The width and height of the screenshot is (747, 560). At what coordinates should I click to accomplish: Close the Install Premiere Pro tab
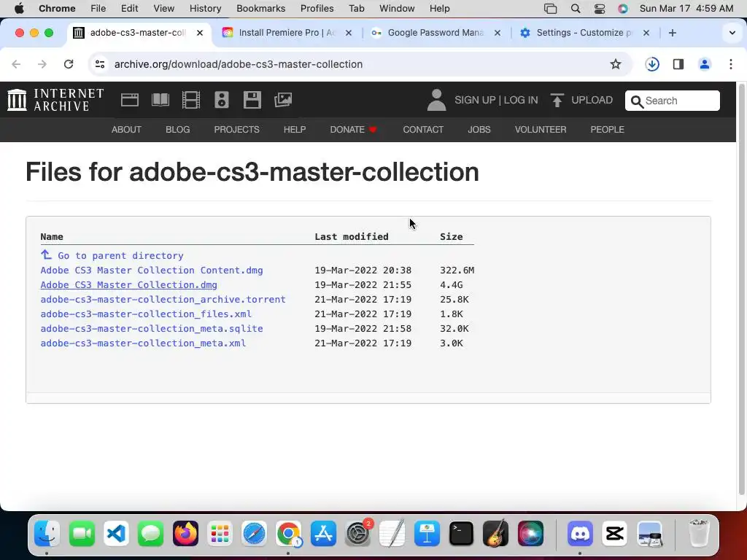click(349, 33)
